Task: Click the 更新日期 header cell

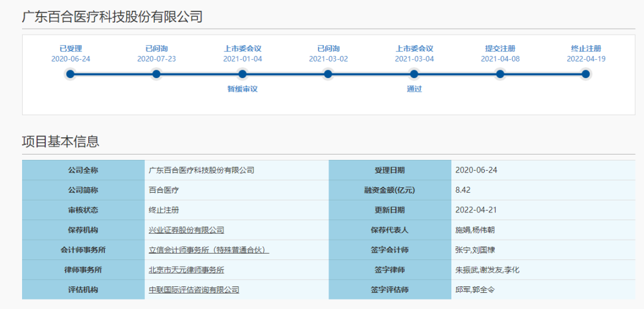Action: pos(390,210)
